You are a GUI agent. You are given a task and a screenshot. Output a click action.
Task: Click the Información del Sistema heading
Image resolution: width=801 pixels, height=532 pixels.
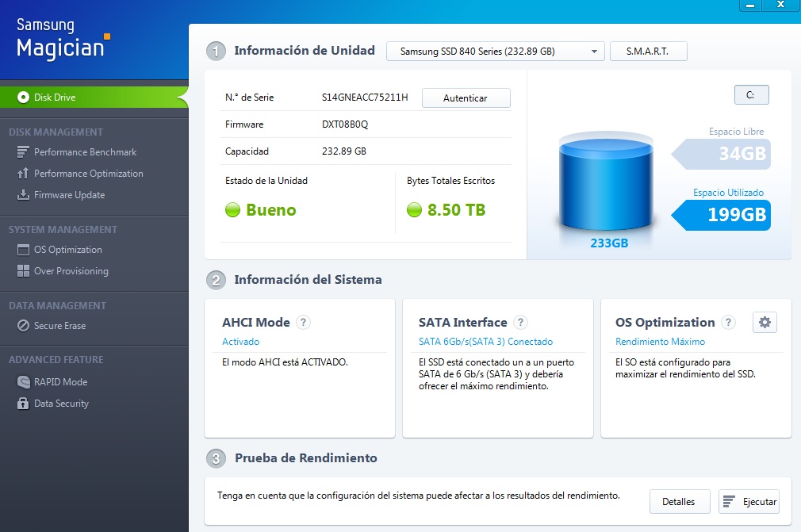[x=308, y=280]
